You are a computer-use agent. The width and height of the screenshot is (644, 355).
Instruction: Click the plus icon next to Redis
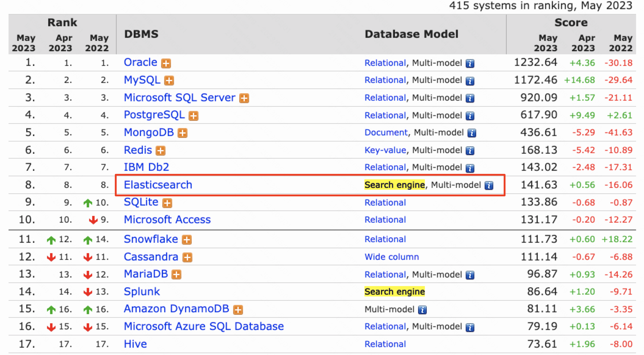point(161,151)
